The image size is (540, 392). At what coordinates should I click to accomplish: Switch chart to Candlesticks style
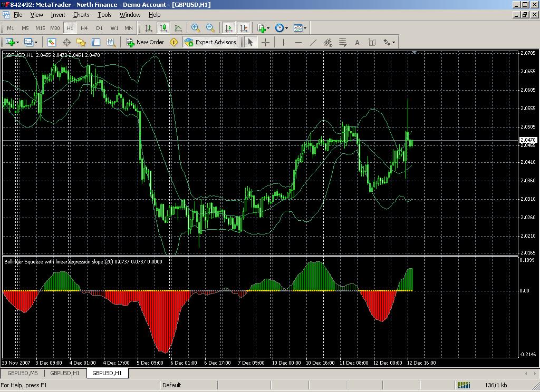[x=163, y=28]
